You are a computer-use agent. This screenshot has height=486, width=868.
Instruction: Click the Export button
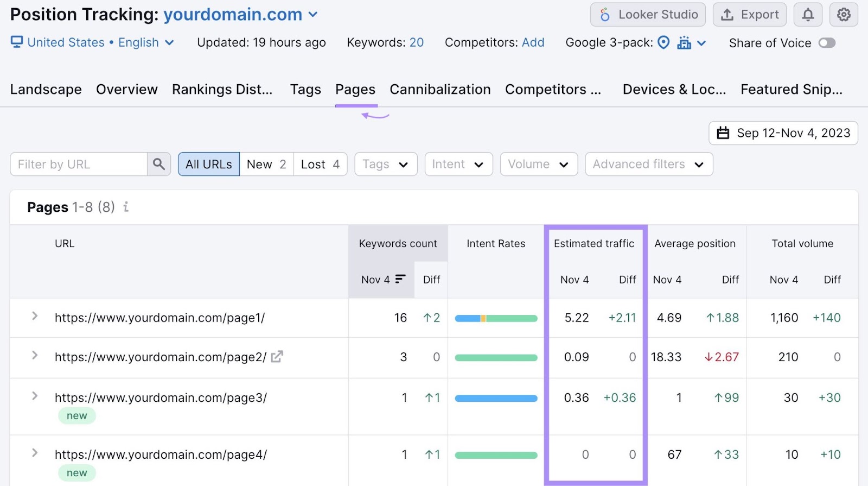tap(751, 15)
